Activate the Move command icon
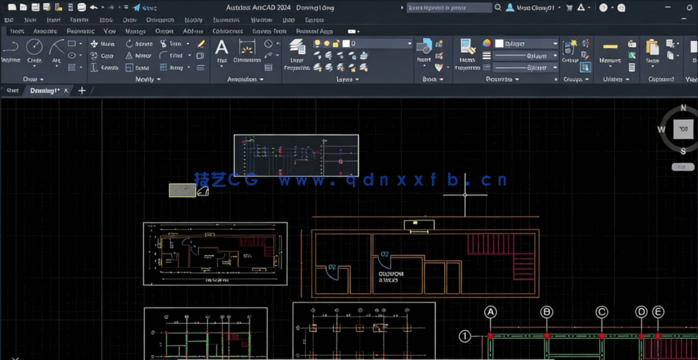Screen dimensions: 698x360 (94, 44)
